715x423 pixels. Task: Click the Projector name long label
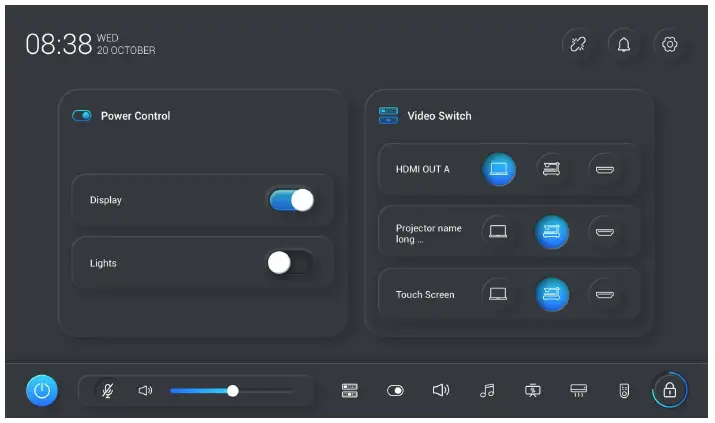(x=429, y=233)
